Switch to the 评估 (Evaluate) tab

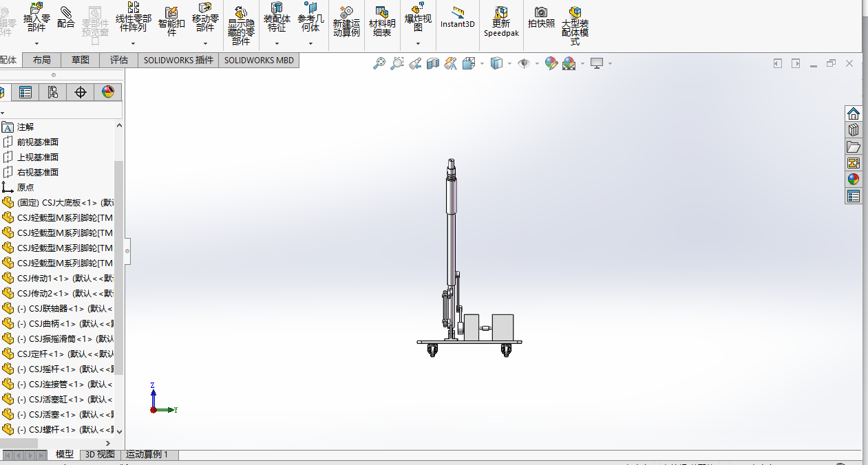[x=119, y=61]
